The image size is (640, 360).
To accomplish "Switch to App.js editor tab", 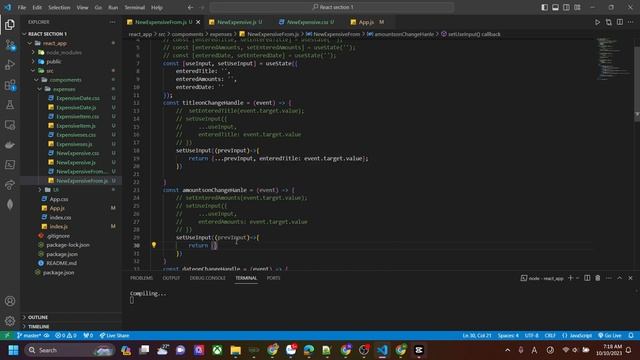I will [x=366, y=22].
